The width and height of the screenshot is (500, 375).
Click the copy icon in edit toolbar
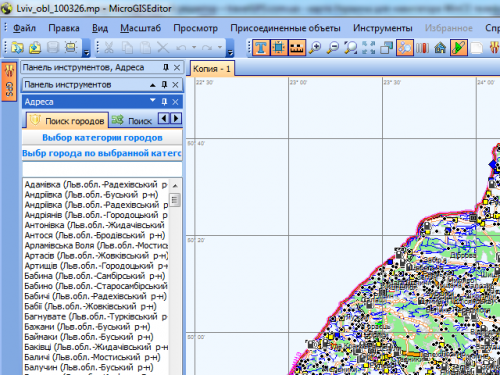pos(127,48)
